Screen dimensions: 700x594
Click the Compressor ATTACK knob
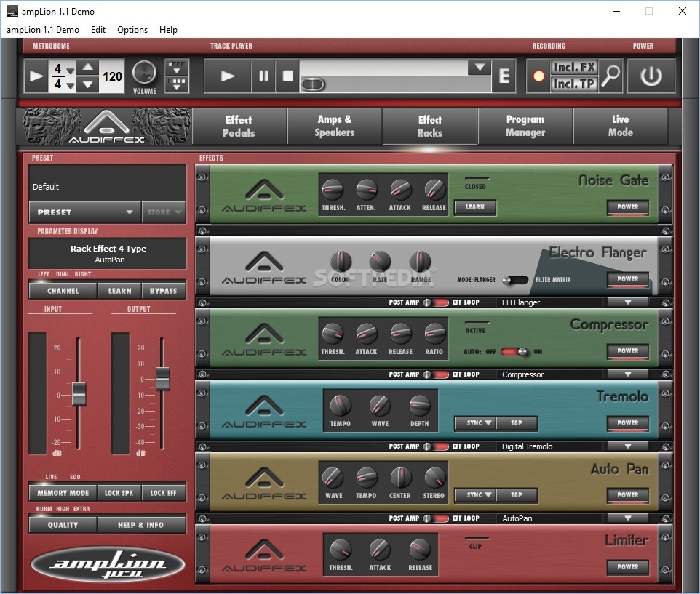click(367, 334)
